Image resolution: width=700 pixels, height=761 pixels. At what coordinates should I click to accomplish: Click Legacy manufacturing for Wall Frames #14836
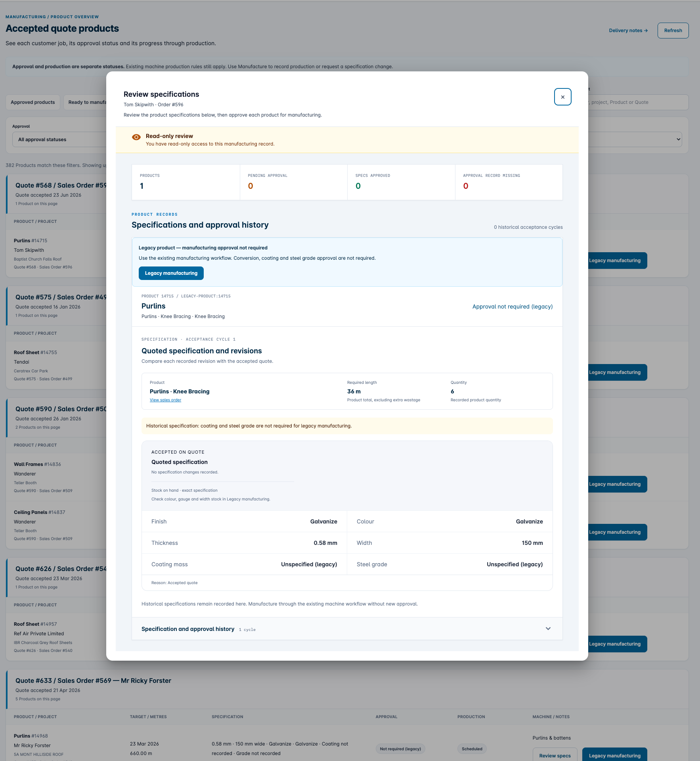tap(618, 484)
